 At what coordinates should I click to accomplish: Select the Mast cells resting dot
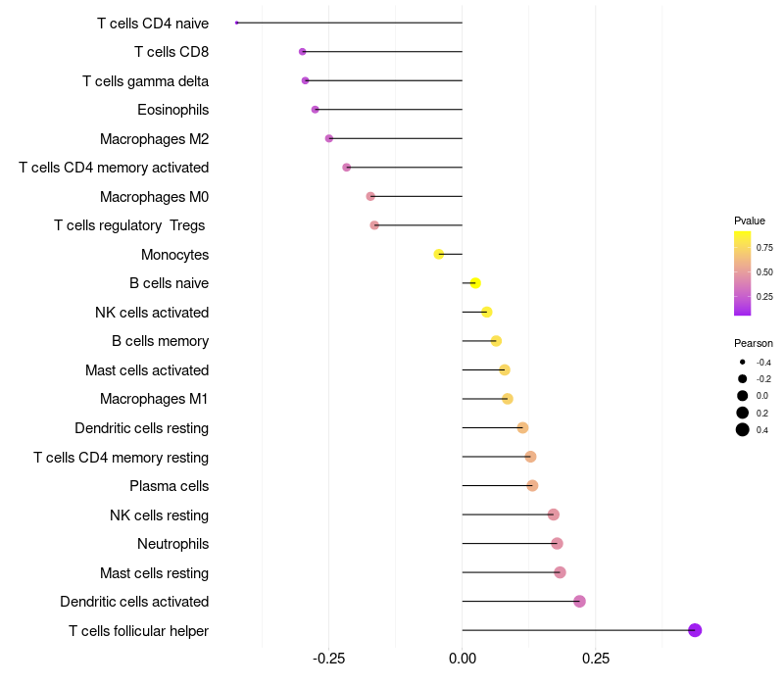tap(560, 572)
